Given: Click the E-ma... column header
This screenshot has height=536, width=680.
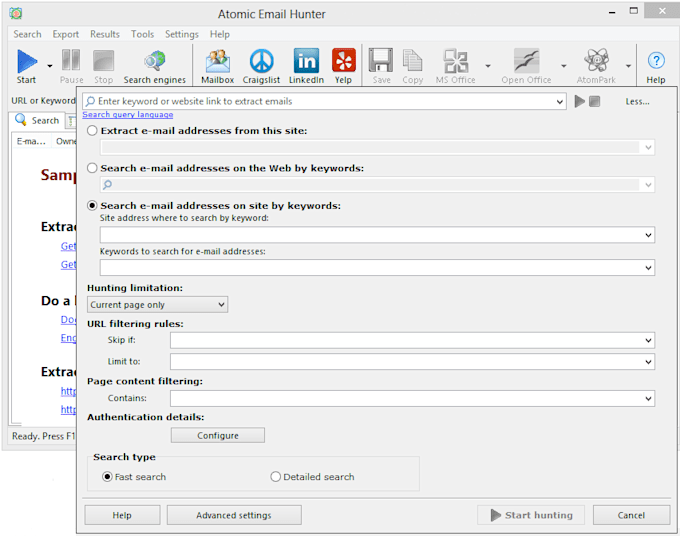Looking at the screenshot, I should tap(31, 141).
